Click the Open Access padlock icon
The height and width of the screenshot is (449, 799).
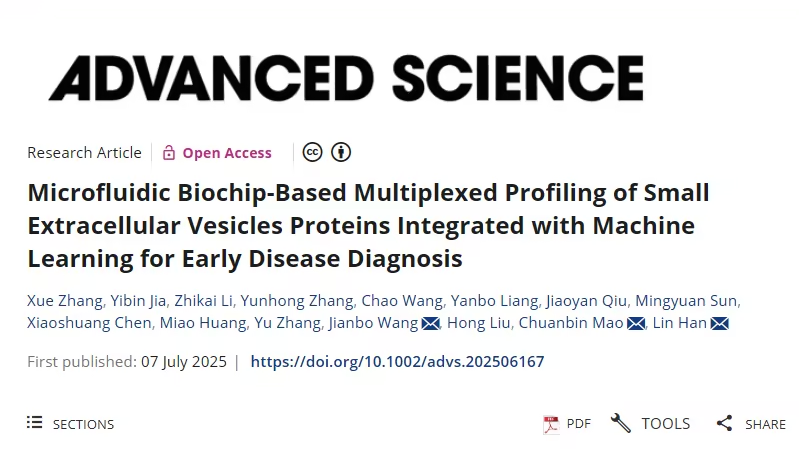point(169,152)
